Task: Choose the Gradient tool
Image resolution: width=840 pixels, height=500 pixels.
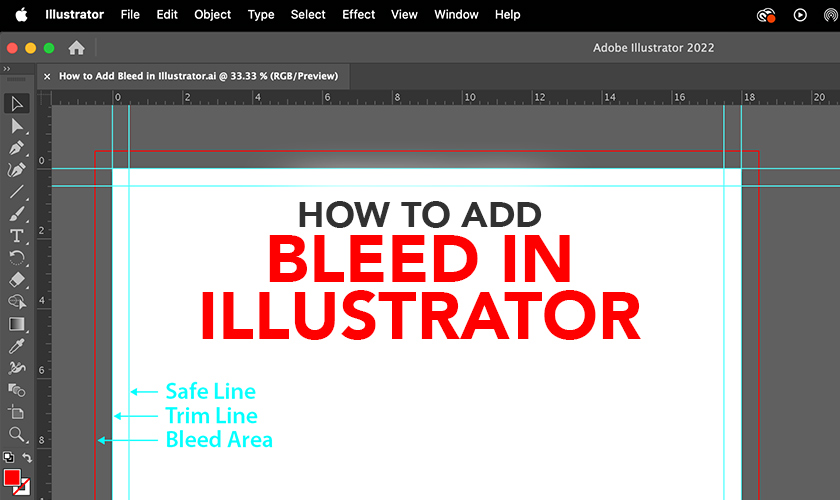Action: [x=17, y=324]
